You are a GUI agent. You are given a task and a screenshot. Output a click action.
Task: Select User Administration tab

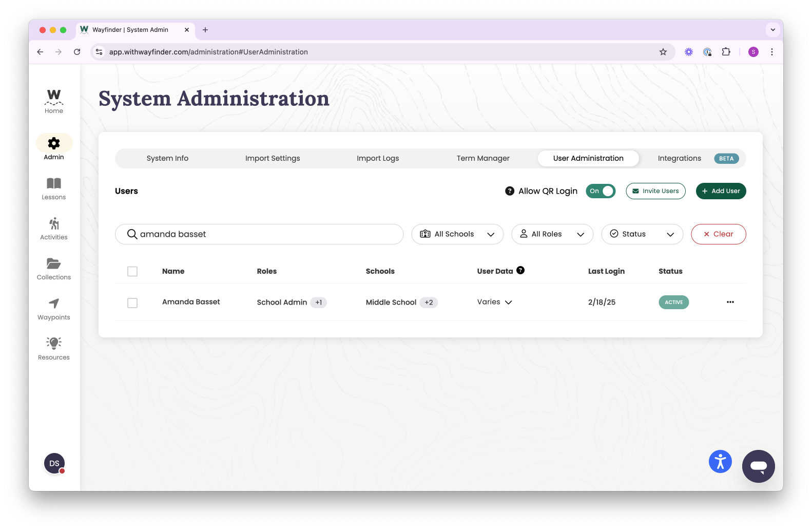click(x=588, y=158)
